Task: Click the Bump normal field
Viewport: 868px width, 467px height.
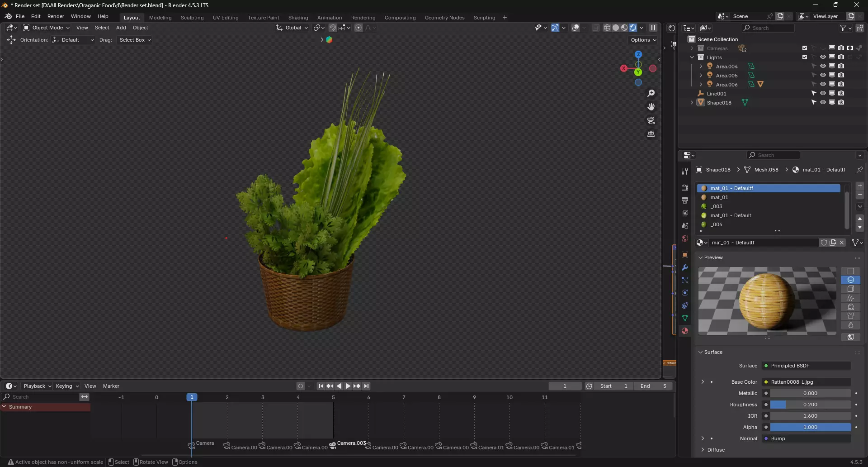Action: coord(807,438)
